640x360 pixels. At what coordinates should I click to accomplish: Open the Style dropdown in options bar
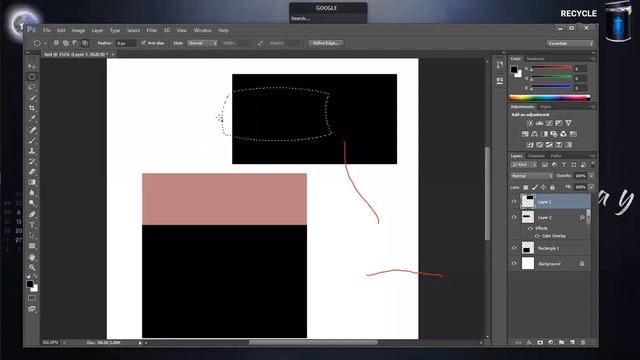click(x=202, y=43)
